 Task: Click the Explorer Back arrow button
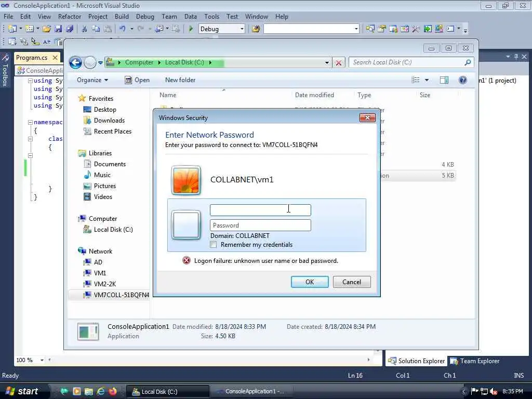coord(75,62)
